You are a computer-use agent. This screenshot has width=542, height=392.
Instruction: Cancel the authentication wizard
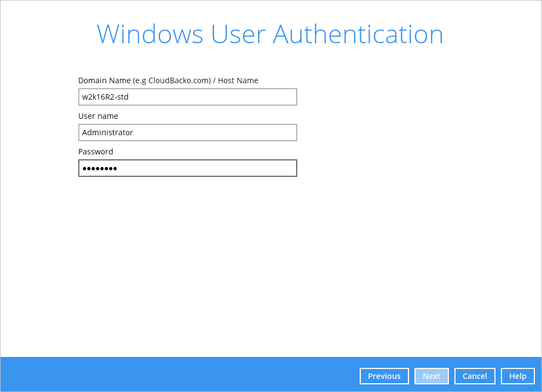pyautogui.click(x=475, y=376)
